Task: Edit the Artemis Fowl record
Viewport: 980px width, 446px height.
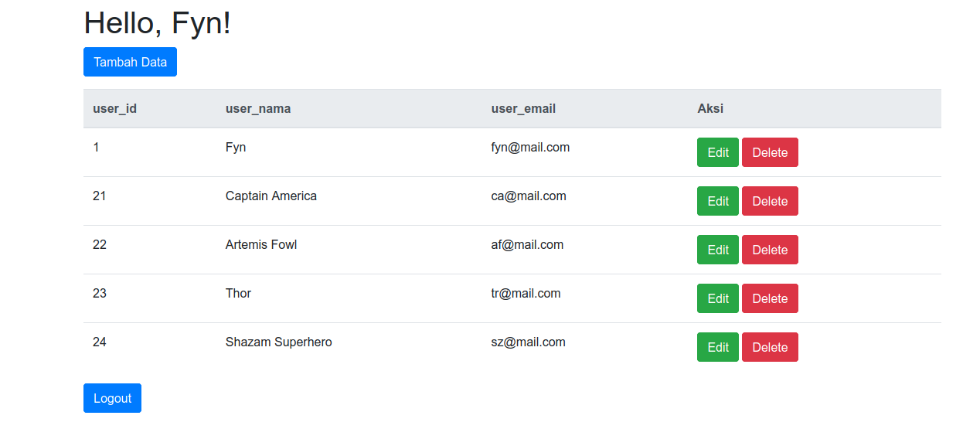Action: [718, 250]
